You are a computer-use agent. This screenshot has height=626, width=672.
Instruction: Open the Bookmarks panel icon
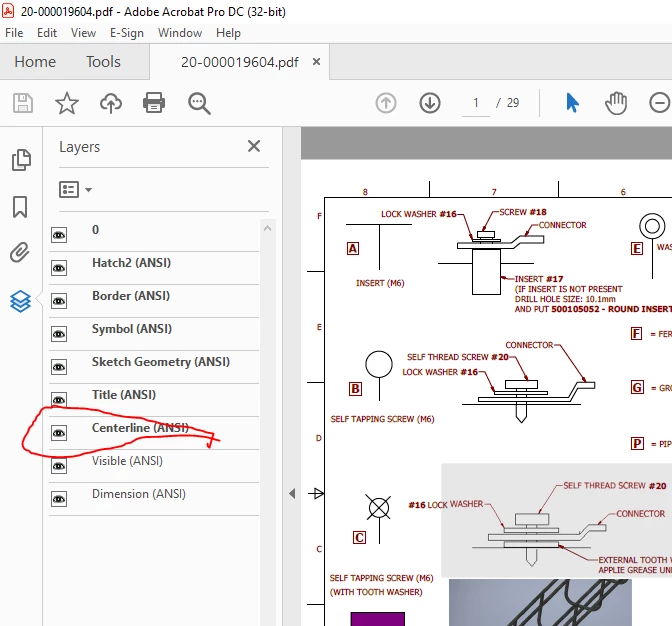[20, 207]
